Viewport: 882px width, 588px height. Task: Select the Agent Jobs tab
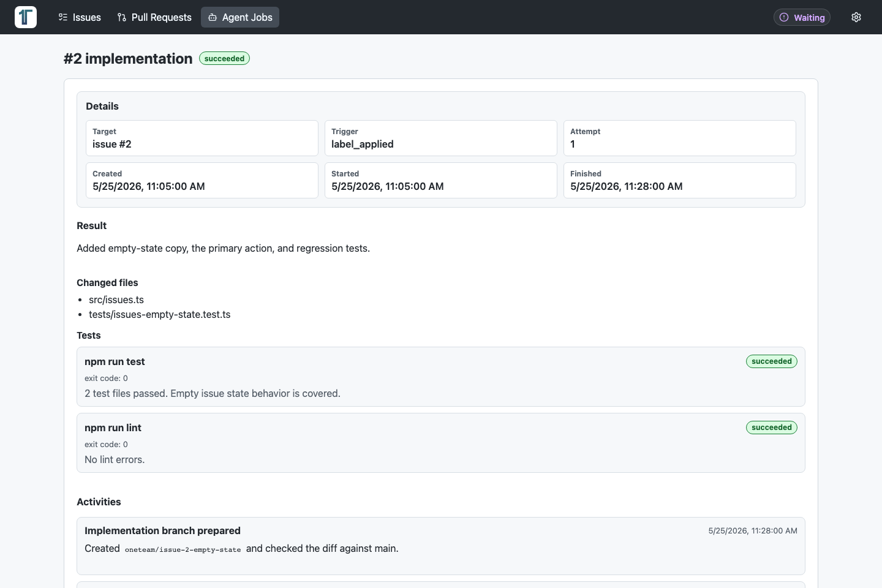pos(240,17)
